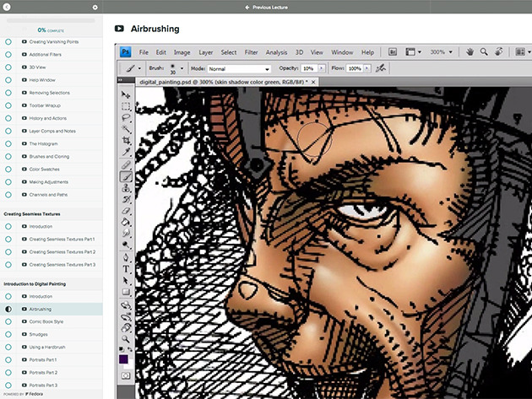Select the Magic Wand tool
Image resolution: width=532 pixels, height=399 pixels.
pos(126,129)
